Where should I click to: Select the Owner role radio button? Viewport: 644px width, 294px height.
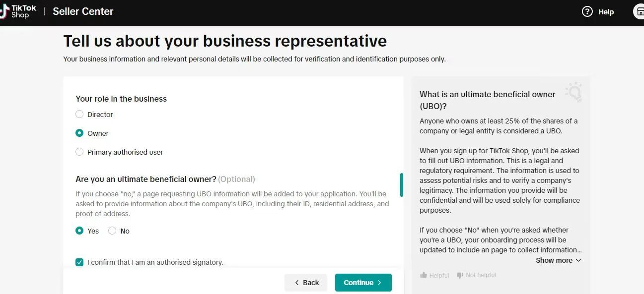(x=79, y=133)
